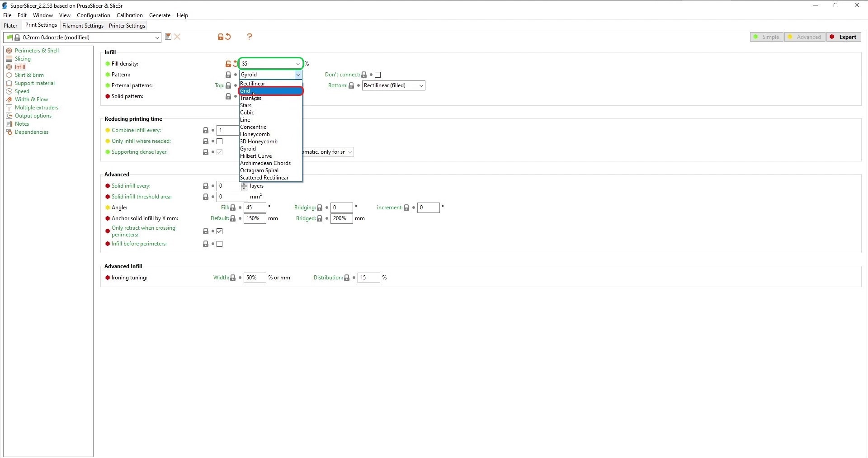Click lock icon for Ironing tuning Distribution

pyautogui.click(x=347, y=278)
